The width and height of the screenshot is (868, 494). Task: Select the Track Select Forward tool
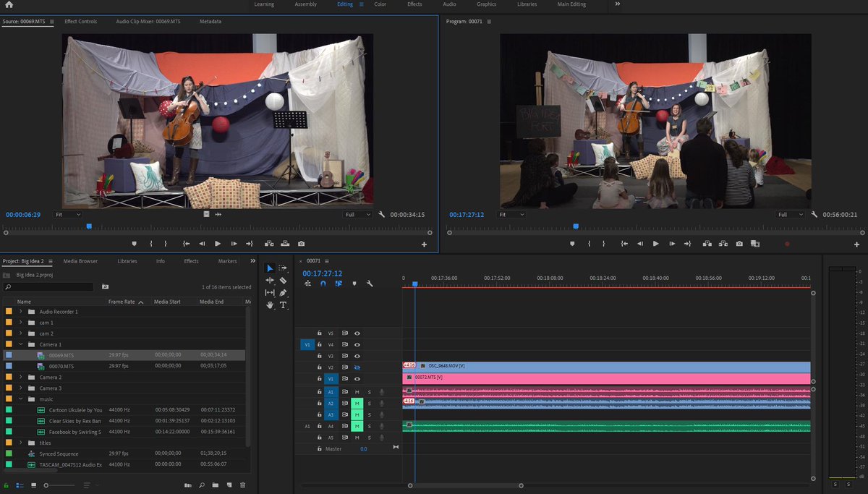pos(282,268)
